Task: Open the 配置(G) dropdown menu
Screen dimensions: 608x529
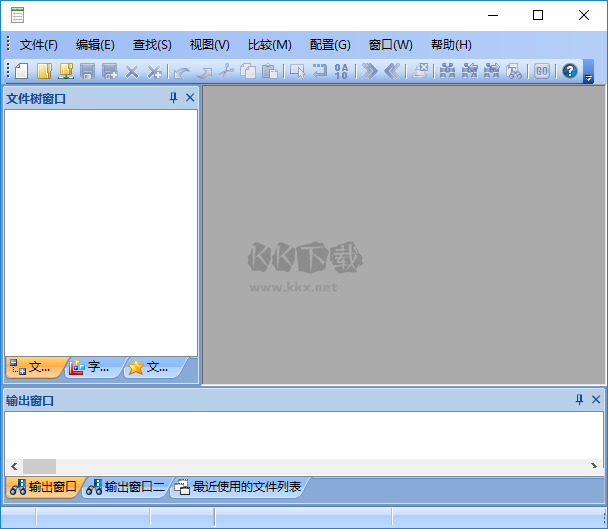Action: coord(330,45)
